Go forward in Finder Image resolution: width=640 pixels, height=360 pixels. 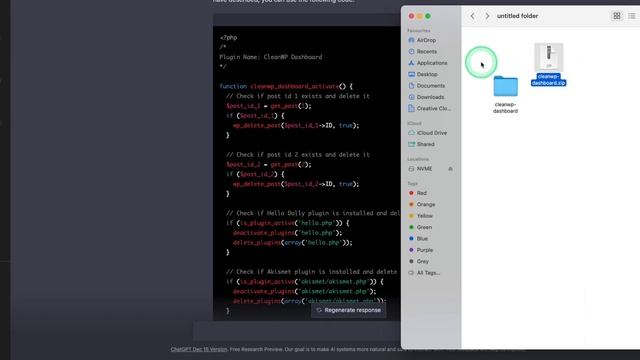487,16
